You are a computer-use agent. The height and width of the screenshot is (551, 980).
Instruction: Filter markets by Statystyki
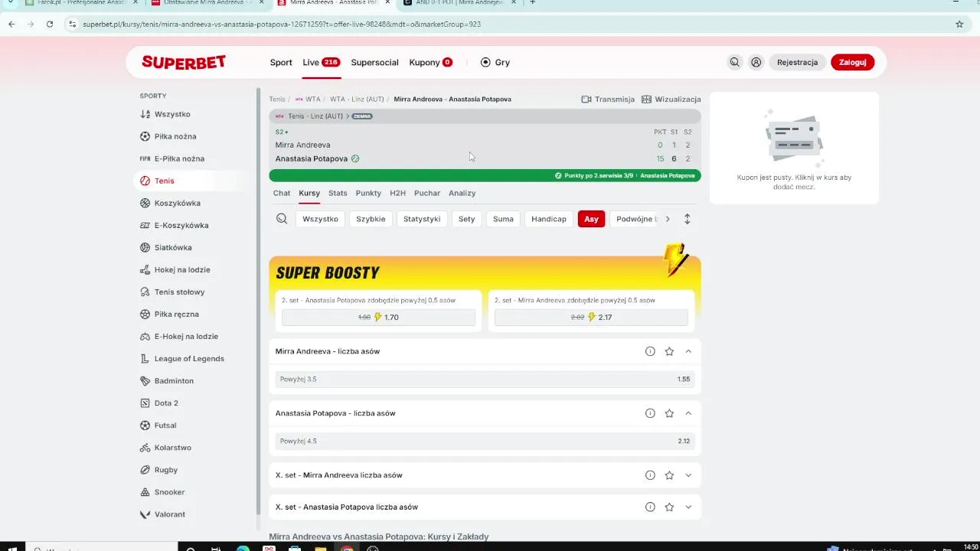coord(422,219)
